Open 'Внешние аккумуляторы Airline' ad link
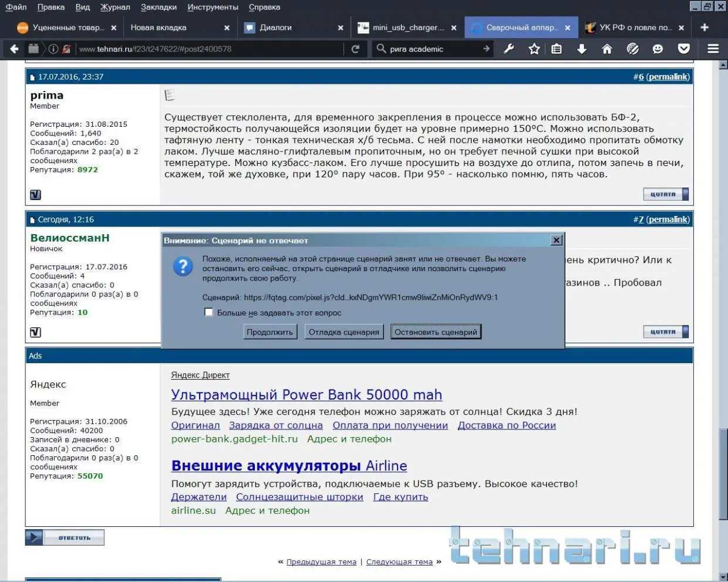Image resolution: width=728 pixels, height=582 pixels. pos(289,466)
